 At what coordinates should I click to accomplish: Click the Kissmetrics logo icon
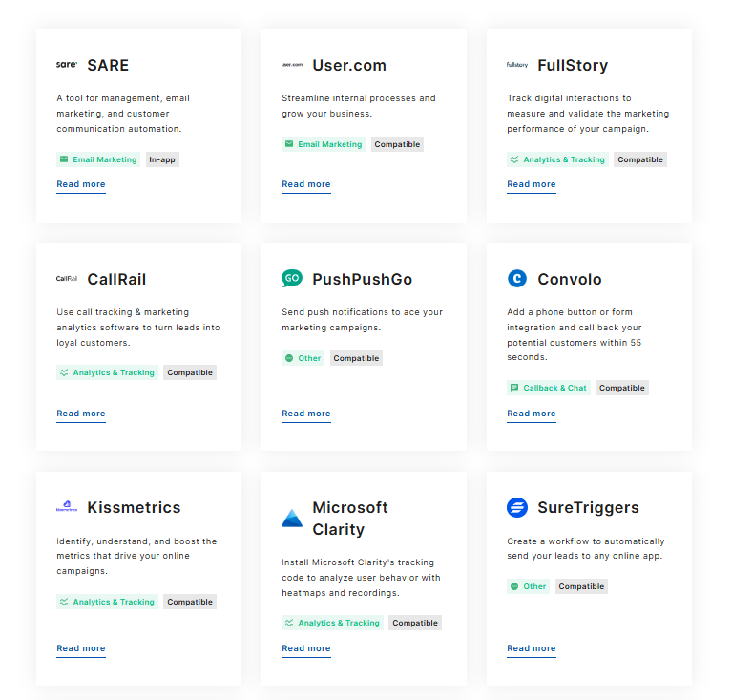[x=67, y=507]
